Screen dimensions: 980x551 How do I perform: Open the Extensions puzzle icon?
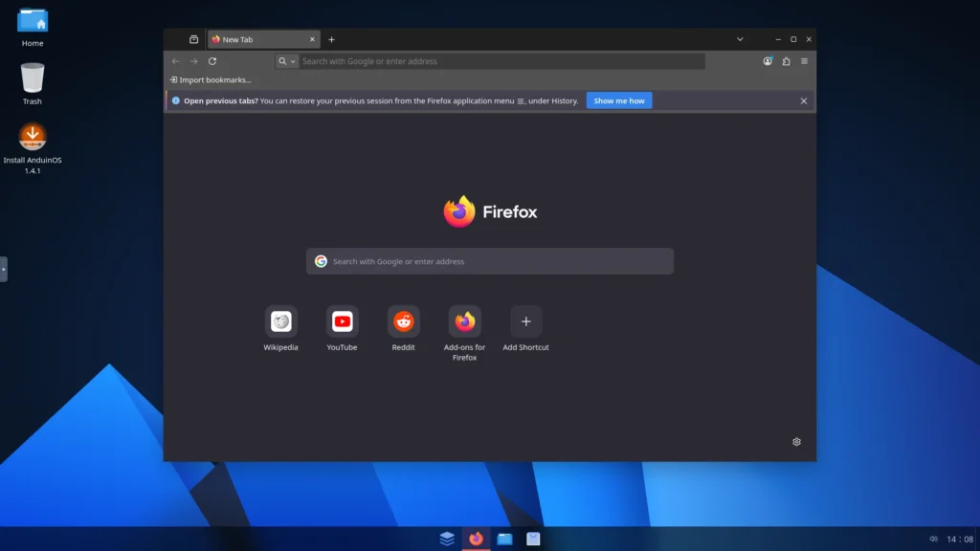coord(787,61)
